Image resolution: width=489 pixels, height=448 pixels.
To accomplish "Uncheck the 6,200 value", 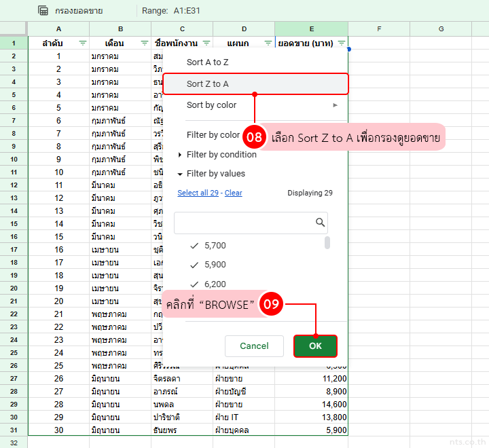I will click(x=194, y=284).
